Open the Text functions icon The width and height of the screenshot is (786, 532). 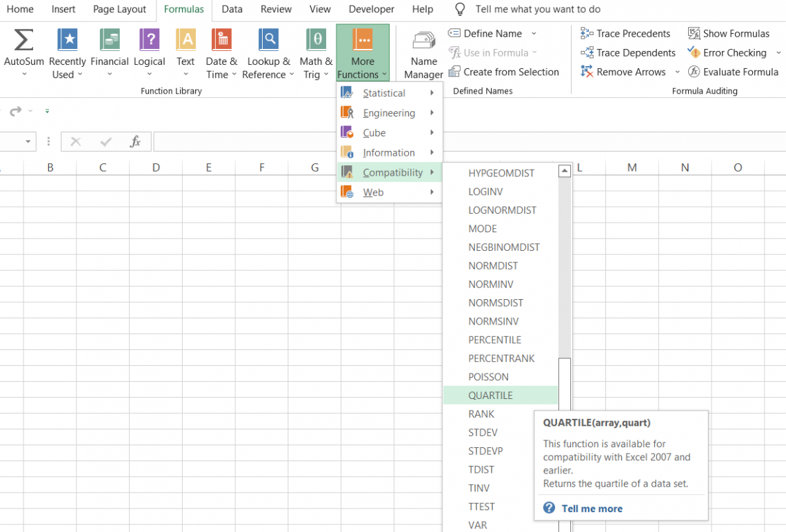(x=185, y=40)
